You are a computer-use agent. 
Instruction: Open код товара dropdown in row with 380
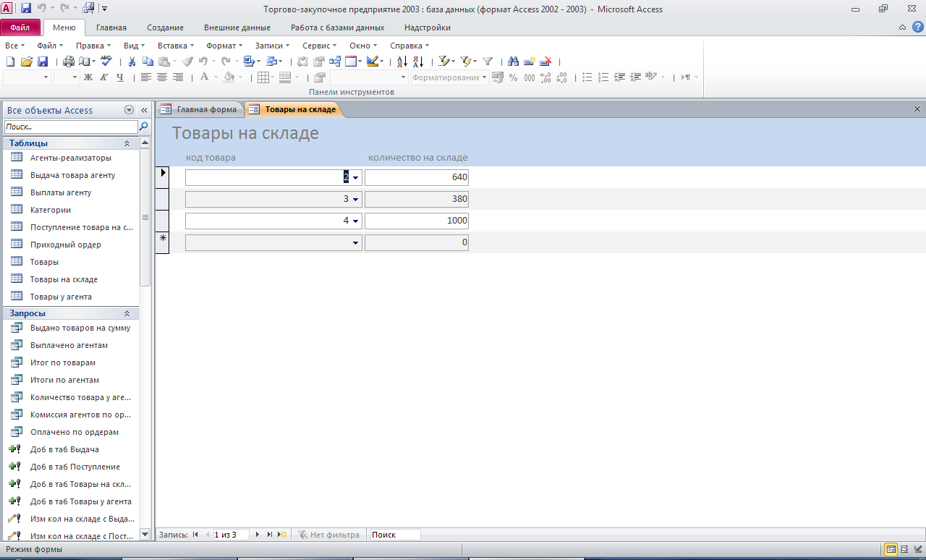click(355, 199)
